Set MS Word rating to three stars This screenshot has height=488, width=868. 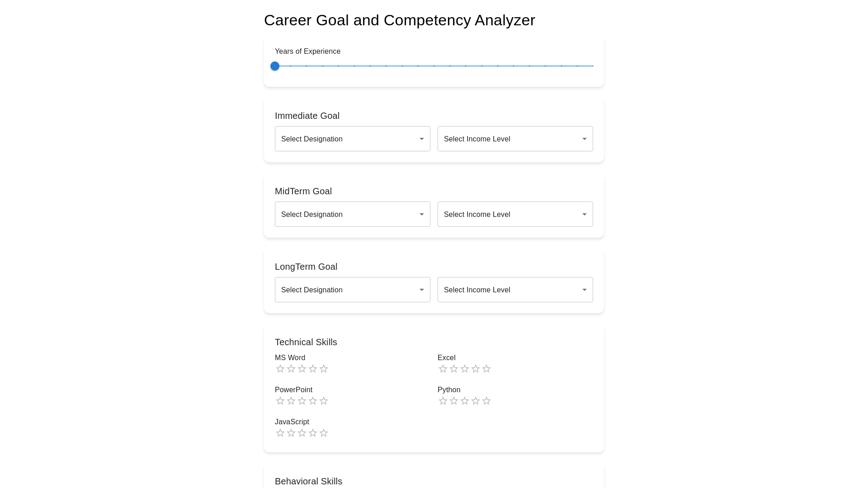(x=302, y=369)
